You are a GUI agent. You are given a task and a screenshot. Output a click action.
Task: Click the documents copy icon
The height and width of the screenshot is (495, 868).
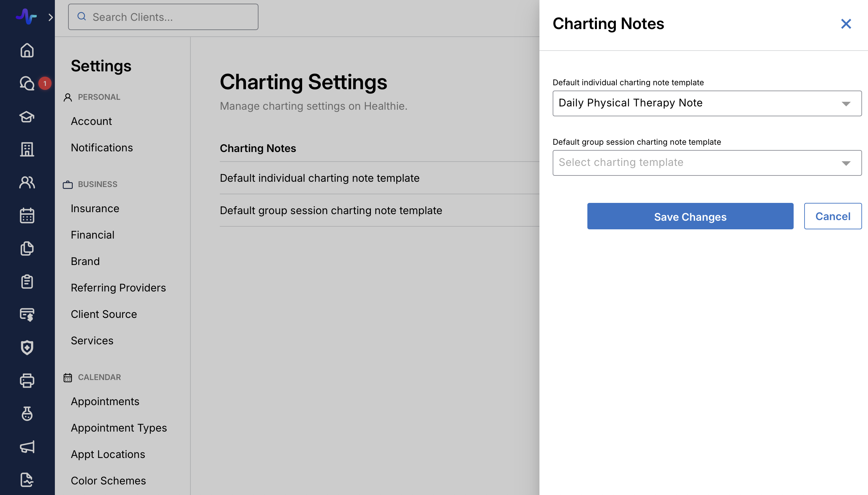point(27,248)
